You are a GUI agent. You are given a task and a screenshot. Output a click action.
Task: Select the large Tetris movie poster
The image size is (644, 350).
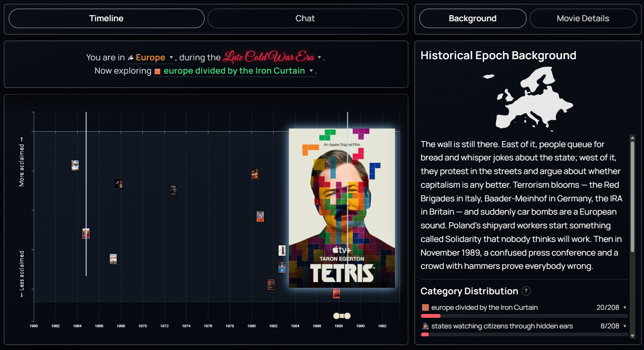(x=342, y=208)
